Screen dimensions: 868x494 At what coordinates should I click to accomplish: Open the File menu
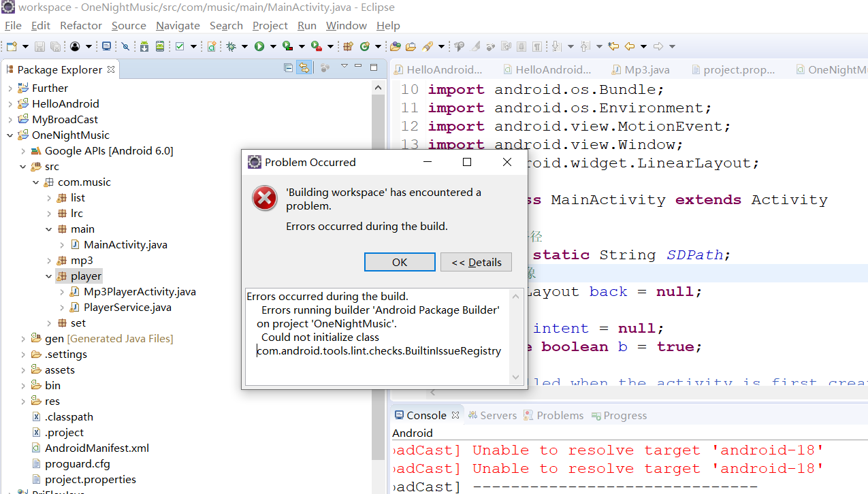13,25
